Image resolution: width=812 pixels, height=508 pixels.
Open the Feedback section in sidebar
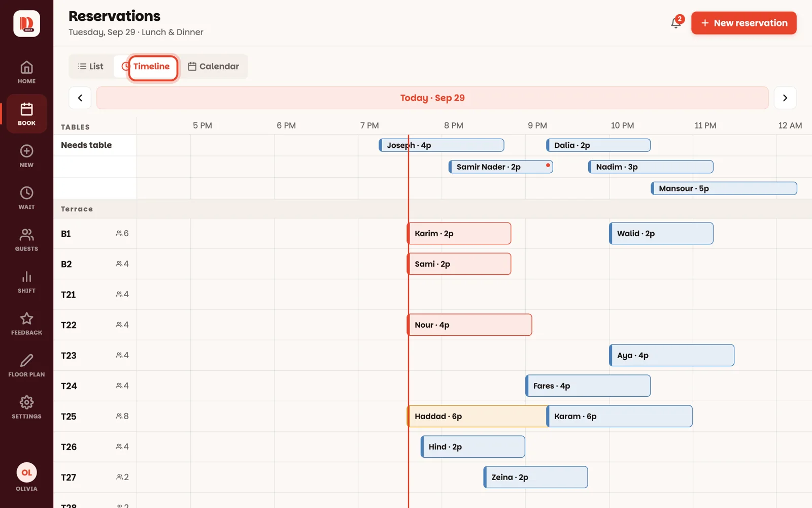point(26,324)
